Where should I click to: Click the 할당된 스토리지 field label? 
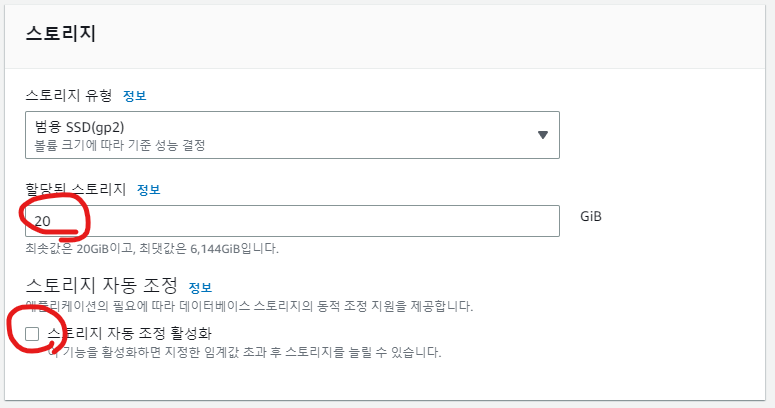tap(76, 189)
